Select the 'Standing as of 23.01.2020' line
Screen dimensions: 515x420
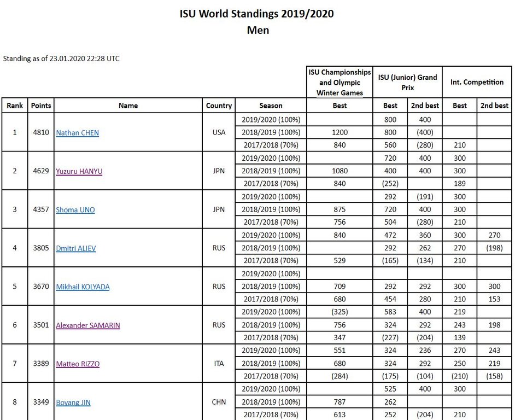point(61,59)
